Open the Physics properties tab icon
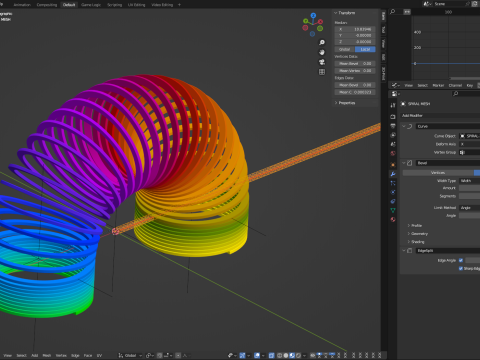 pyautogui.click(x=393, y=192)
